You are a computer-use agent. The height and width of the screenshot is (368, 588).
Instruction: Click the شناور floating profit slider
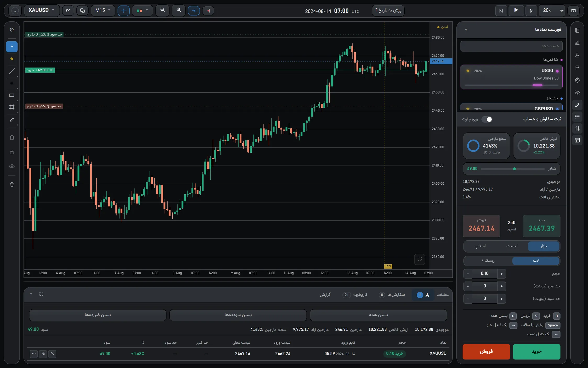pyautogui.click(x=513, y=169)
